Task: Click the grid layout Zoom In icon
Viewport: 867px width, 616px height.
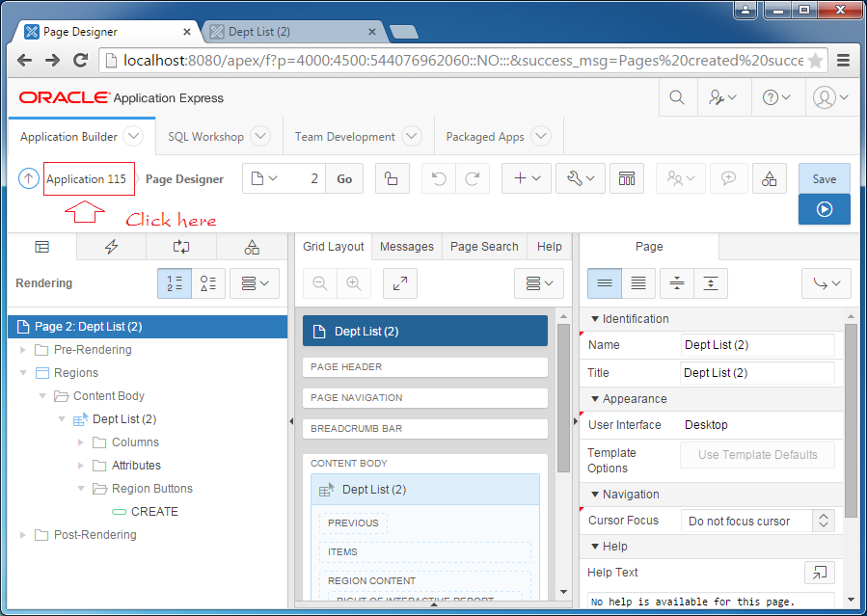Action: [353, 283]
